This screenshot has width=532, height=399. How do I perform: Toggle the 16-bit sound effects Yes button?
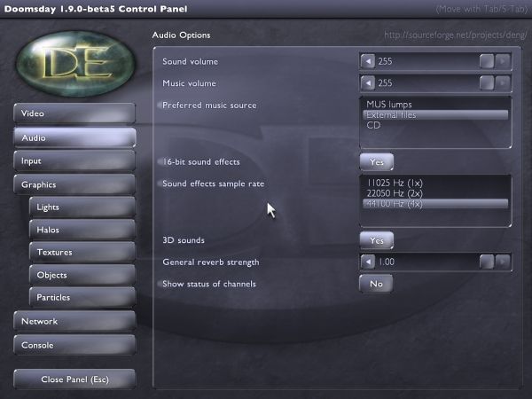coord(377,162)
